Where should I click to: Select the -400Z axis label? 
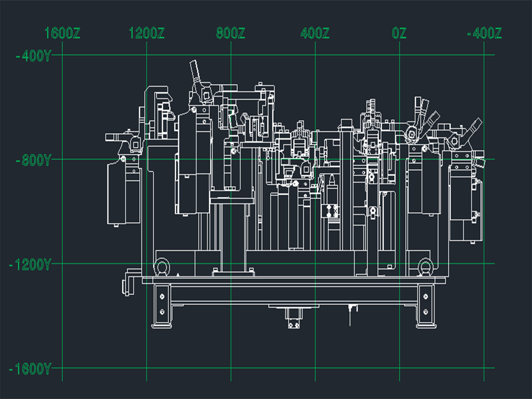(x=484, y=33)
